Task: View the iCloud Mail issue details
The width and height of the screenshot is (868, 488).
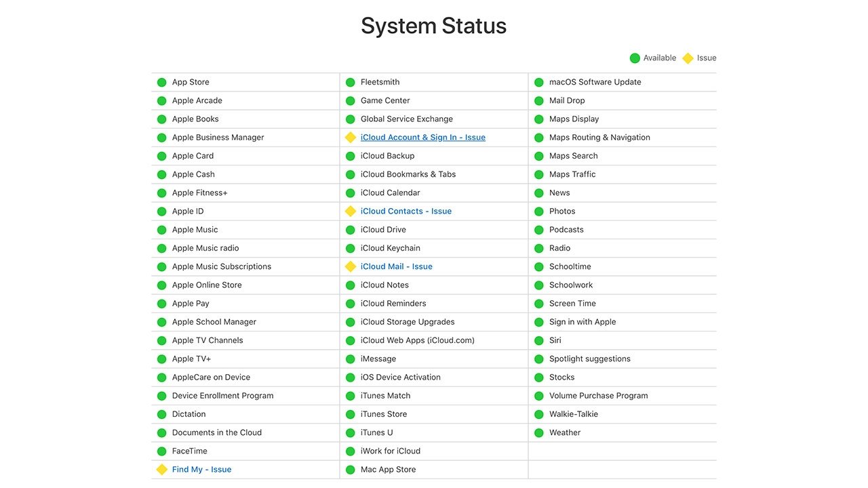Action: tap(396, 267)
